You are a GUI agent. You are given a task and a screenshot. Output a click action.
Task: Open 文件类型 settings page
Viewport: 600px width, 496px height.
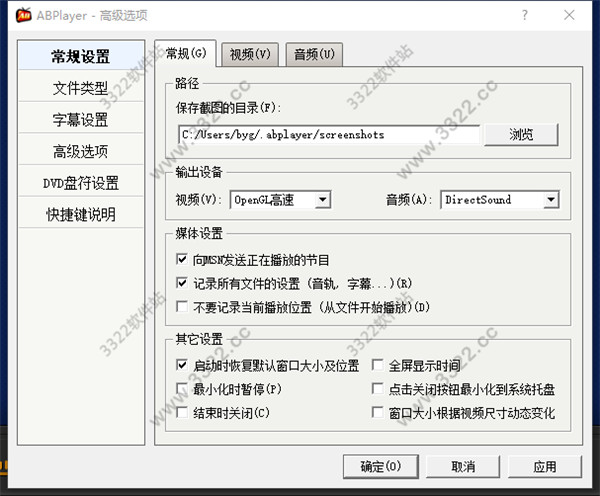(x=81, y=88)
